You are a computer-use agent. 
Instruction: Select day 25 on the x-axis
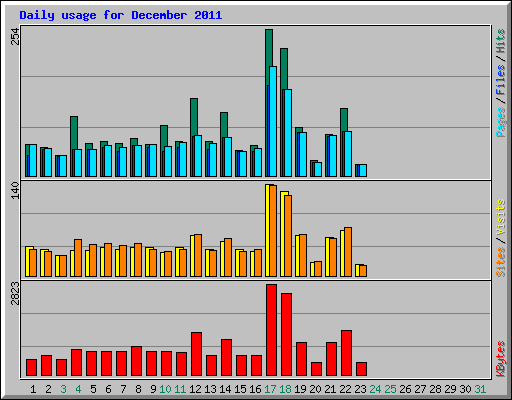tap(390, 389)
